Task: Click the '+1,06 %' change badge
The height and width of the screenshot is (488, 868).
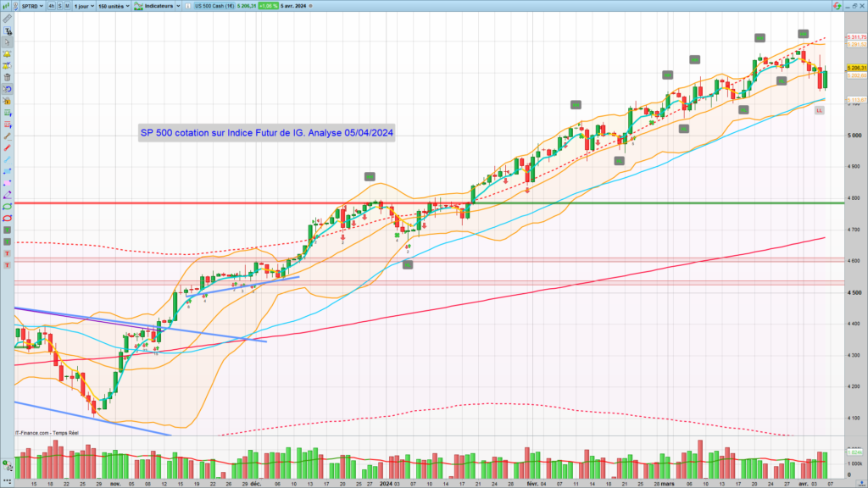Action: (x=269, y=6)
